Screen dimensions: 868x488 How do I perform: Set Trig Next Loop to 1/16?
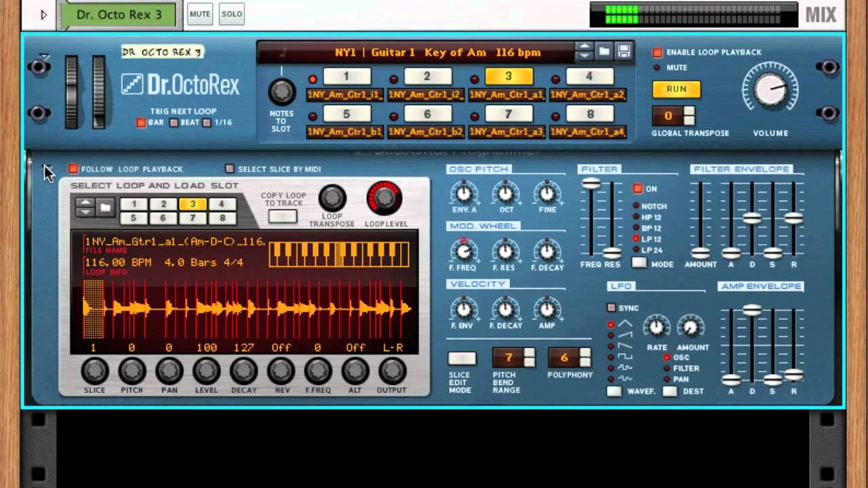[207, 123]
